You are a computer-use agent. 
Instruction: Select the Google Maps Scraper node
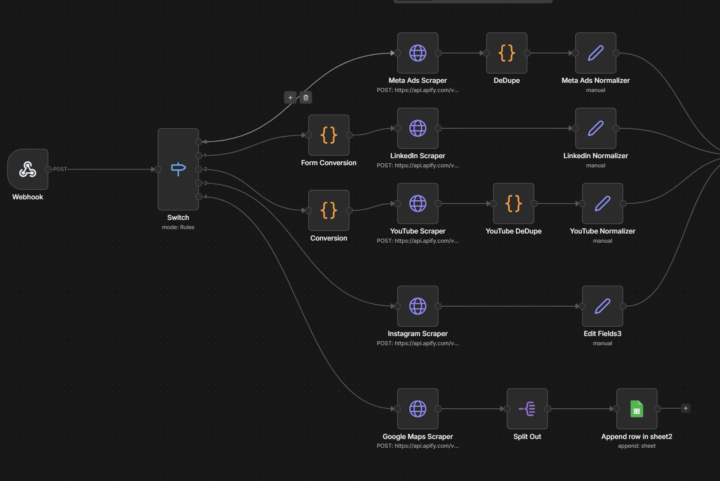(417, 408)
